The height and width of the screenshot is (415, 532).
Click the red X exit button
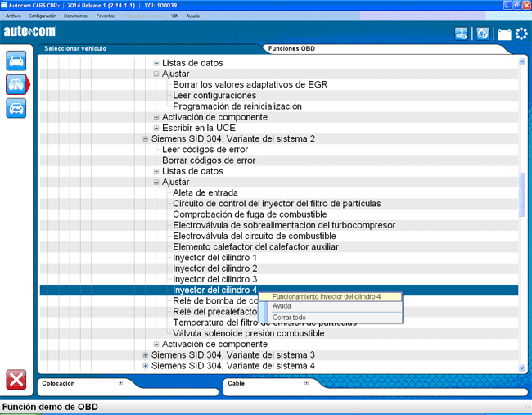pos(16,379)
